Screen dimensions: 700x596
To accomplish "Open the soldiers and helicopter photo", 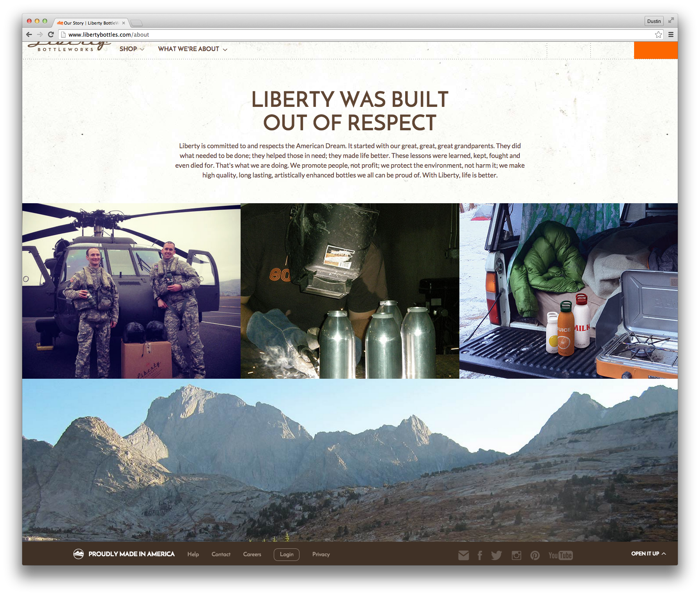I will 131,291.
